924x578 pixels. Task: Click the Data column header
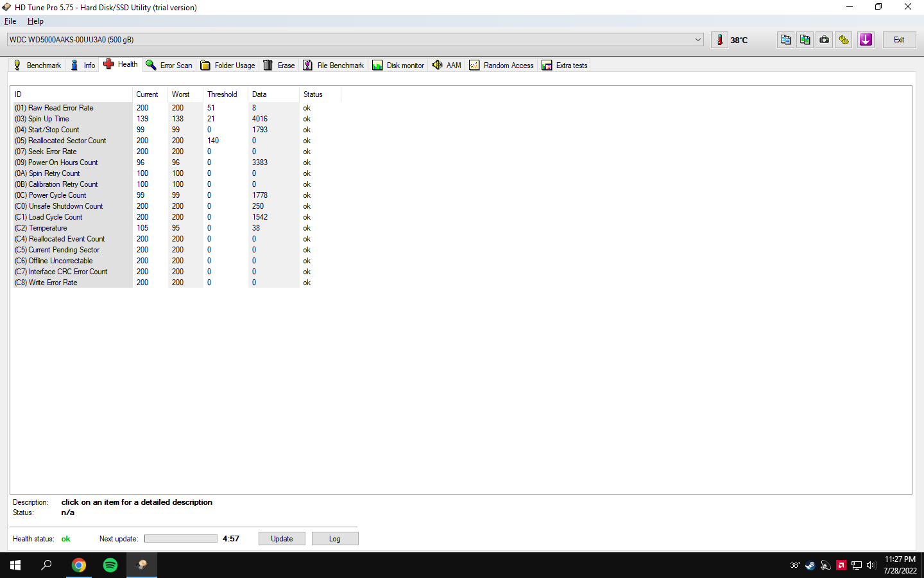tap(274, 94)
